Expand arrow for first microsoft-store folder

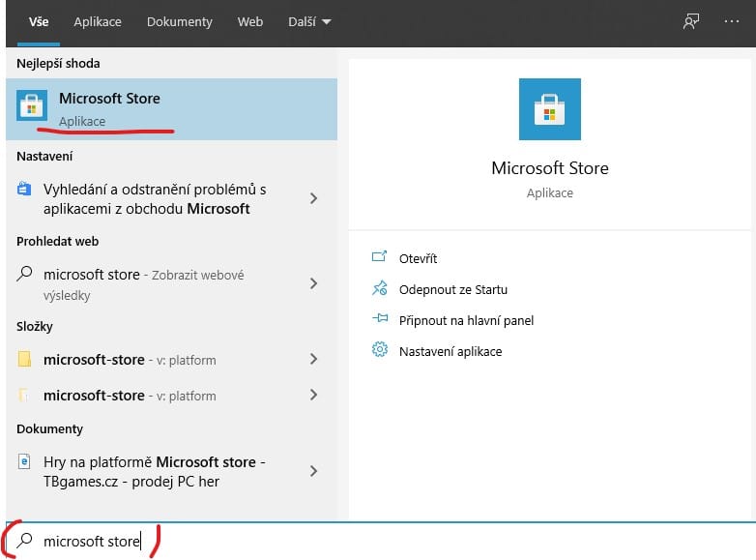pyautogui.click(x=313, y=359)
